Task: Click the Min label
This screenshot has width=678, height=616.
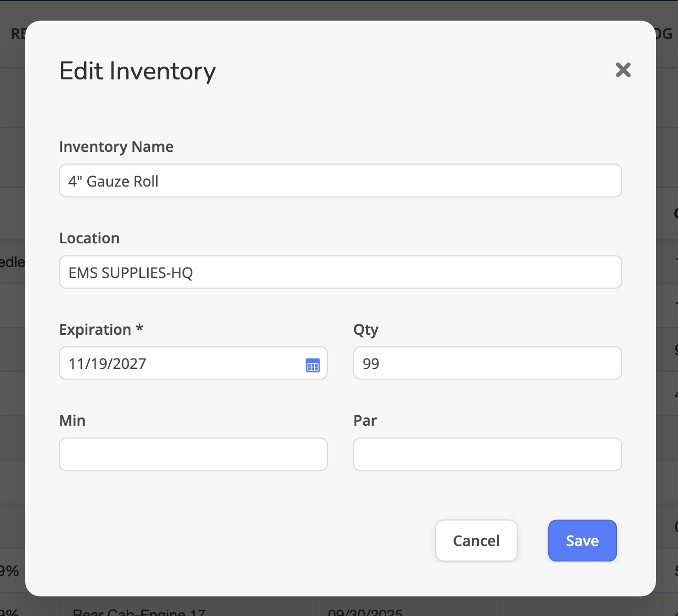Action: [73, 420]
